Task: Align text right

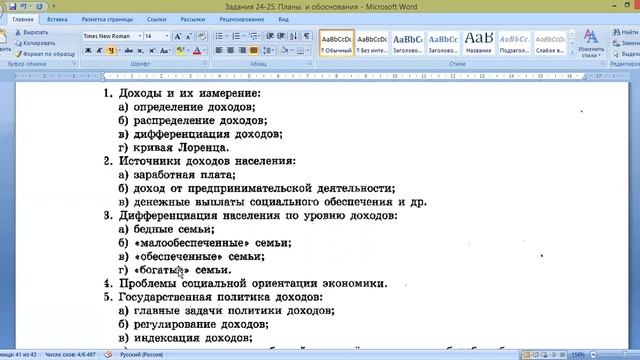Action: pyautogui.click(x=242, y=51)
